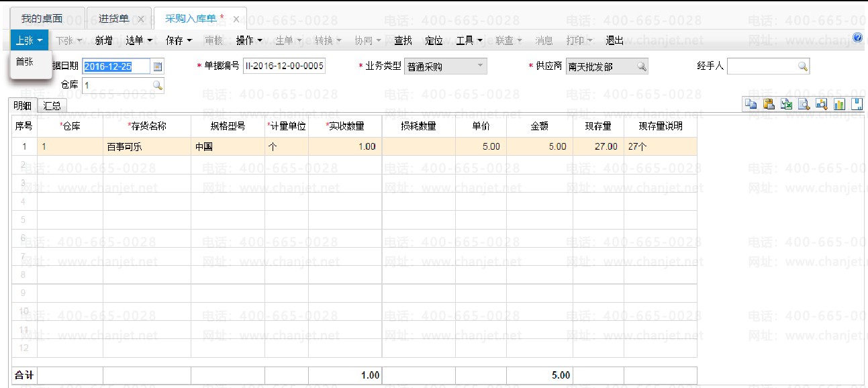868x388 pixels.
Task: Open the calendar picker for bill date
Action: pyautogui.click(x=158, y=66)
